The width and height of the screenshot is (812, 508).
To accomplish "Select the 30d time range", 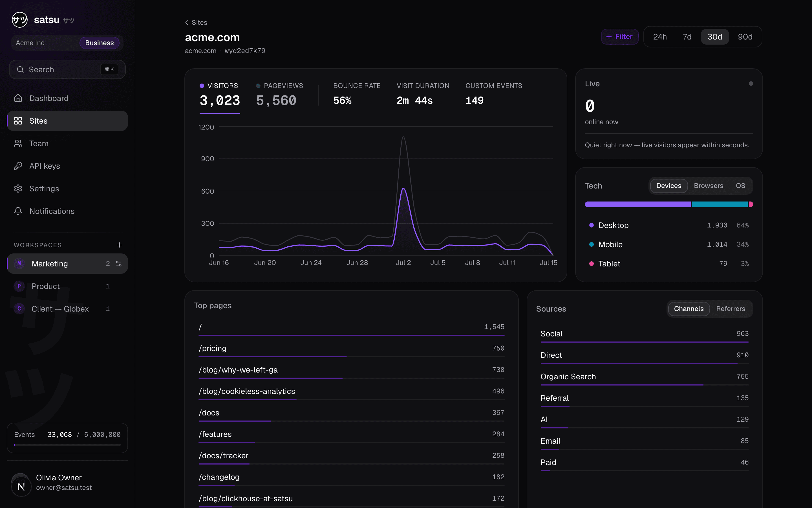I will [x=715, y=37].
